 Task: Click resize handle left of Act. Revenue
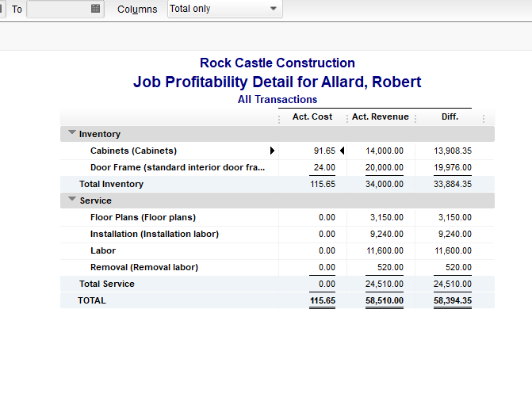346,118
